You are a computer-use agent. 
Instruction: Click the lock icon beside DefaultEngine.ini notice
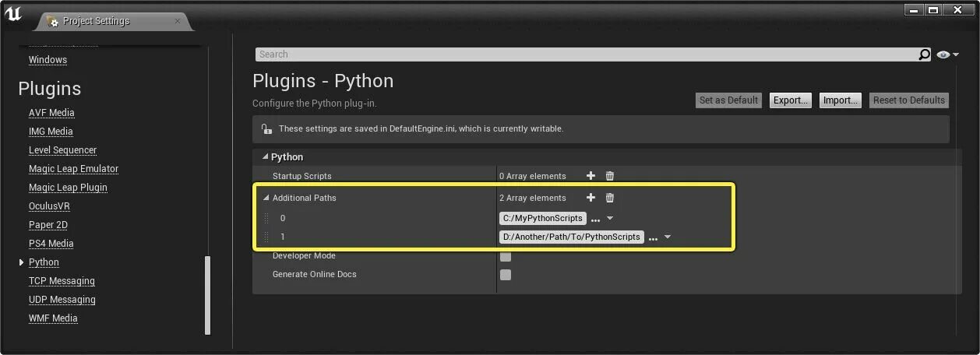[266, 128]
